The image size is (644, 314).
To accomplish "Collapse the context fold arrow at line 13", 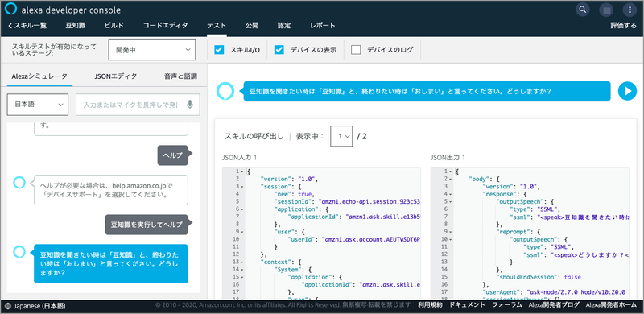I will [x=242, y=262].
